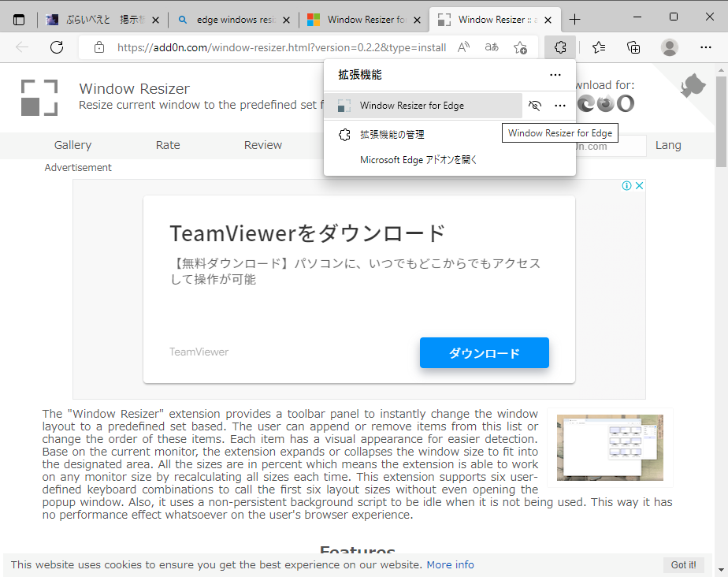Open Edge Collections
728x577 pixels.
633,47
